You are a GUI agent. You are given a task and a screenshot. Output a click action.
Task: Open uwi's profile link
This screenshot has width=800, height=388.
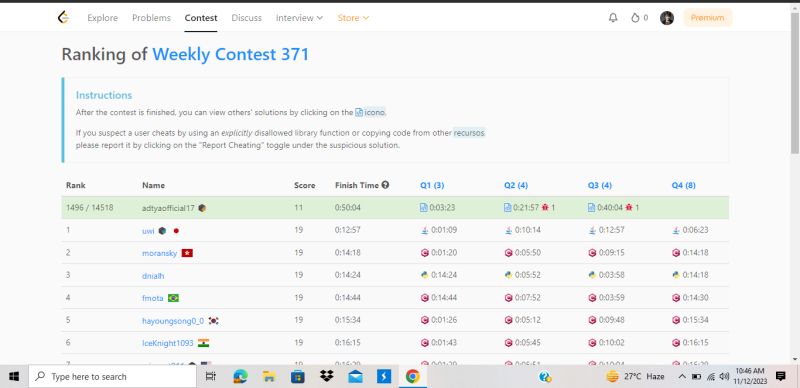148,231
